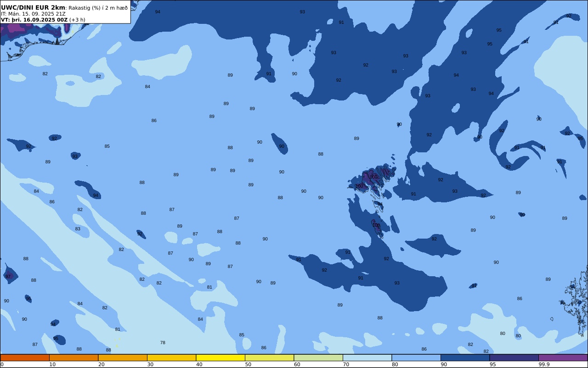Click the "IT: Mán. 15. 09. 2025 21Z" line
The image size is (588, 368).
pos(33,14)
